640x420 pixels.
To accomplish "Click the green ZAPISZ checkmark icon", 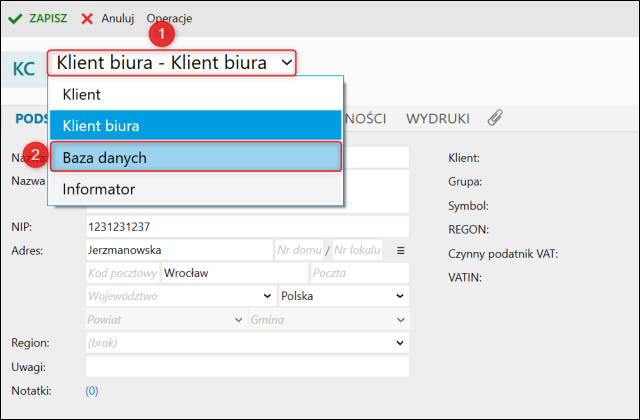I will pos(15,19).
